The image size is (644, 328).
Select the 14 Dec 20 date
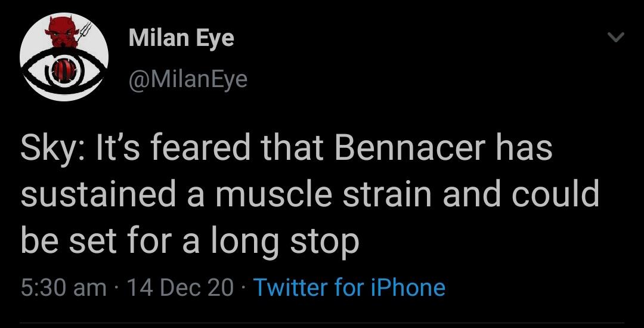[x=180, y=287]
